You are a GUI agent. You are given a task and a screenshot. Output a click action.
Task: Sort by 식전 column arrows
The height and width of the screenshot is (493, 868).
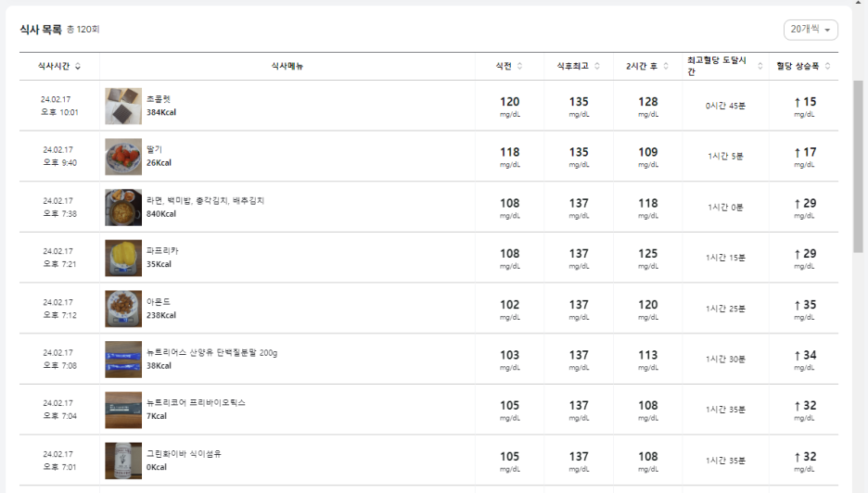(x=520, y=67)
